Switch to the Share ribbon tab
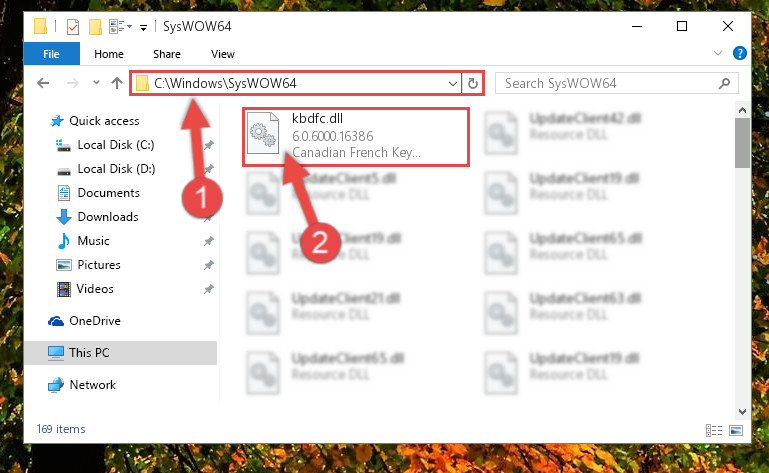Viewport: 769px width, 473px height. click(x=167, y=54)
